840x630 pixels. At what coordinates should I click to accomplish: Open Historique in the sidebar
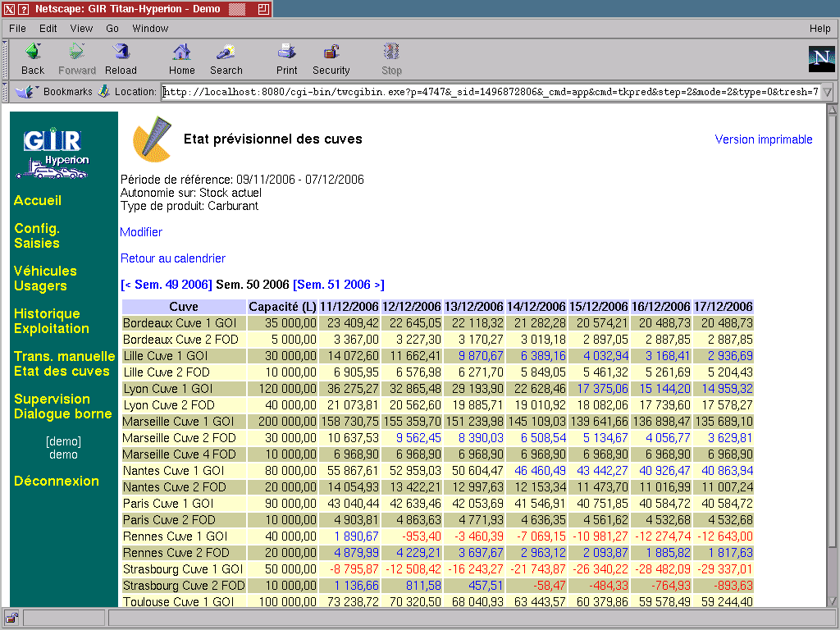pos(47,314)
